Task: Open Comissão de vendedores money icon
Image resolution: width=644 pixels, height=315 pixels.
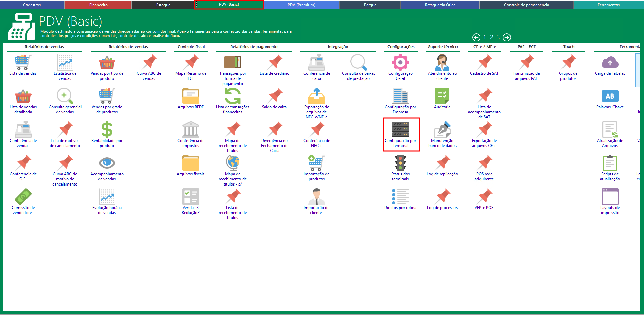Action: pos(23,197)
